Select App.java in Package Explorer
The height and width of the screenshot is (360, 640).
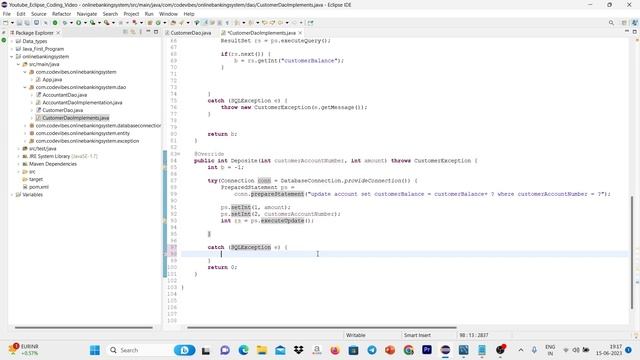click(x=52, y=80)
